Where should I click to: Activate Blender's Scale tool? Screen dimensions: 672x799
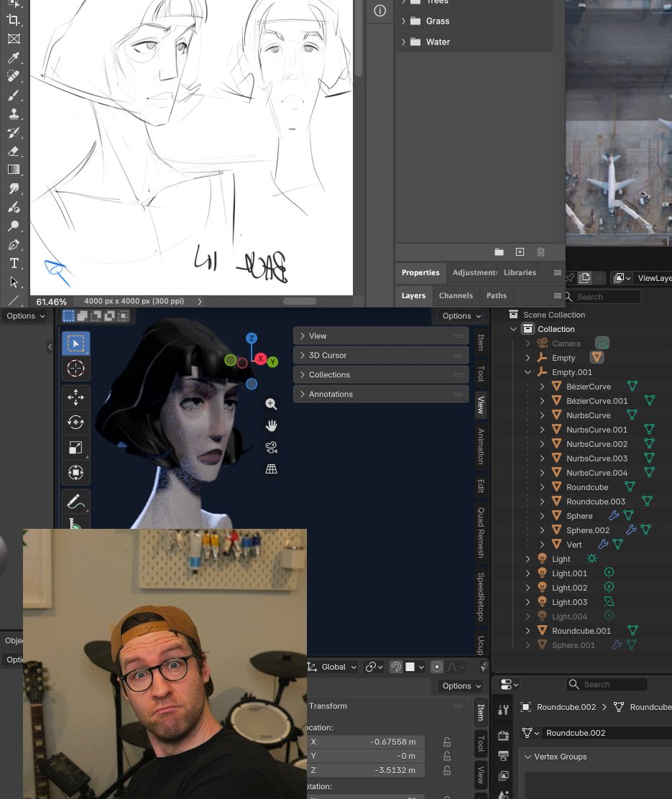(76, 448)
